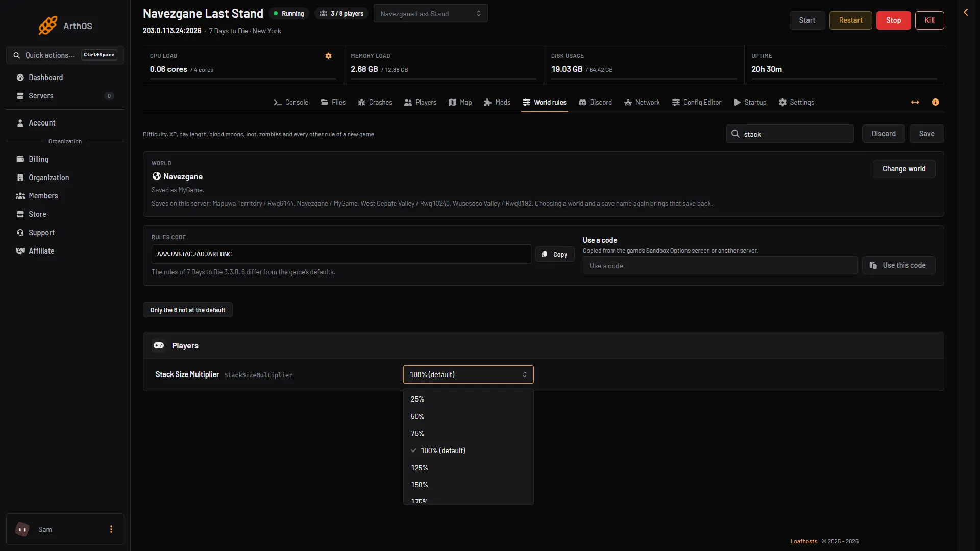Click the Players gamepad section icon
The height and width of the screenshot is (551, 980).
(x=159, y=345)
